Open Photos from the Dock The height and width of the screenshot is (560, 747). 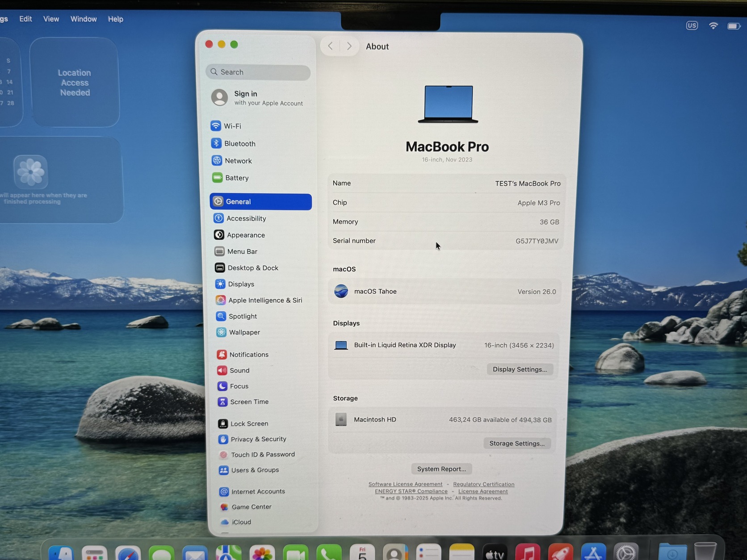(262, 553)
